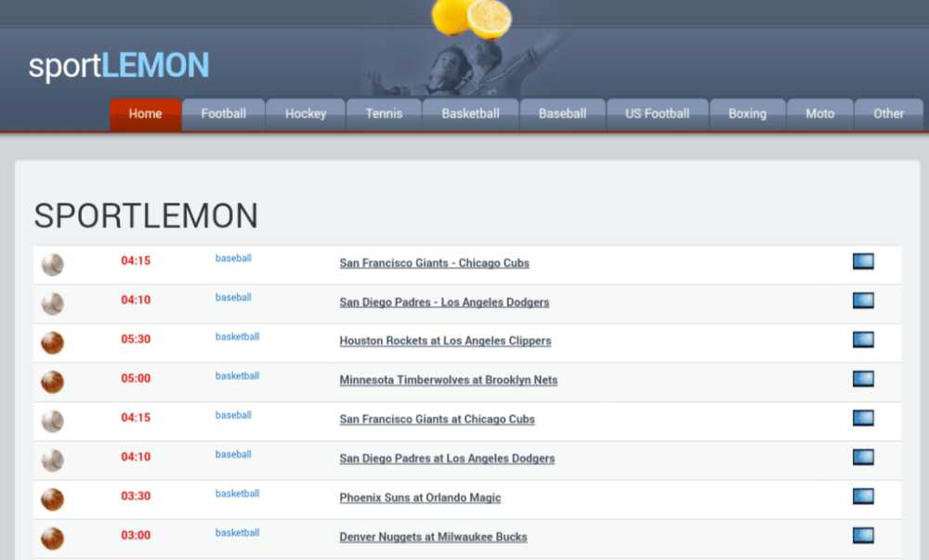Open the TV stream icon for Phoenix Suns game
This screenshot has width=929, height=560.
(x=863, y=496)
